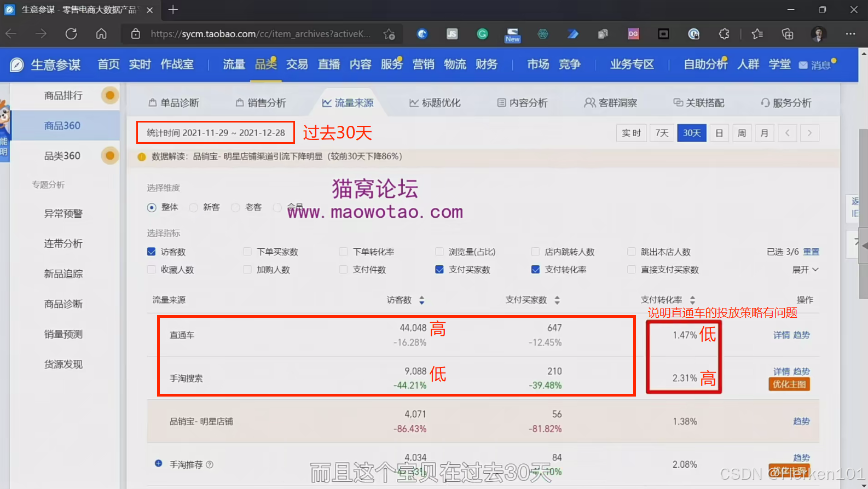Select the 整体 dimension radio button
Screen dimensions: 868x489
(152, 207)
